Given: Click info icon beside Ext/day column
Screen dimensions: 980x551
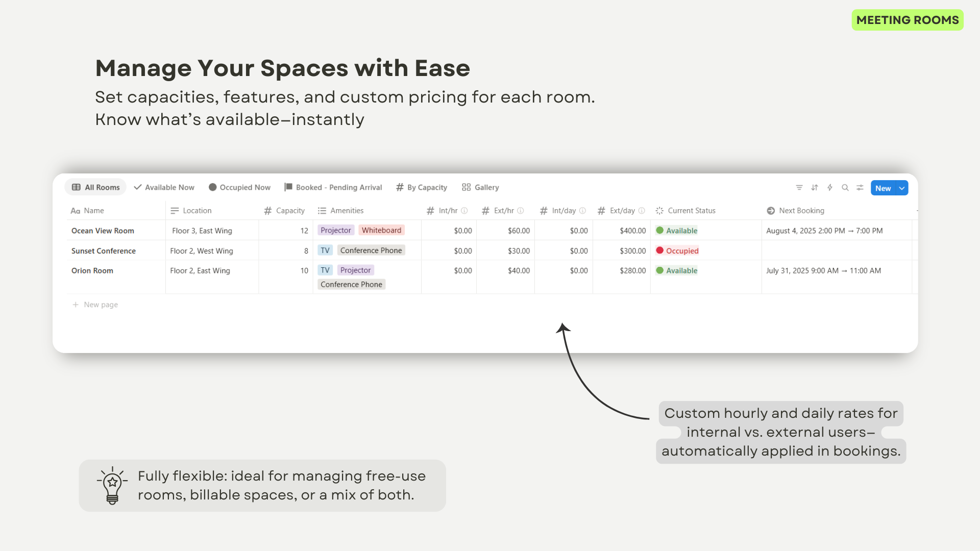Looking at the screenshot, I should tap(642, 211).
